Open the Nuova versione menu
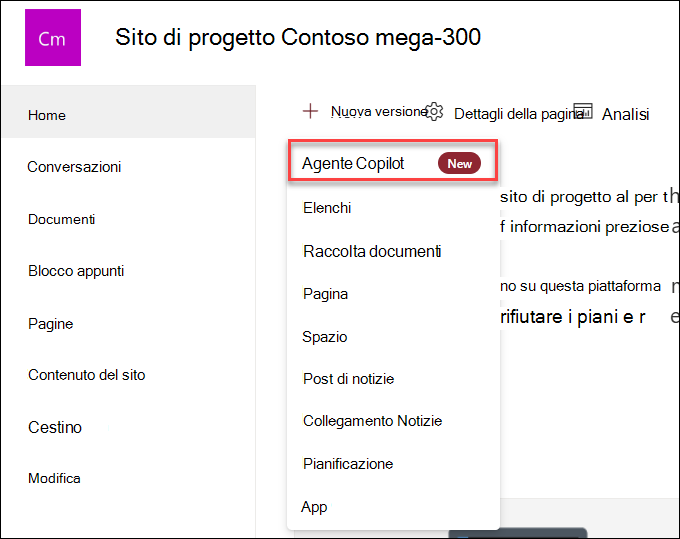This screenshot has height=539, width=680. [379, 111]
